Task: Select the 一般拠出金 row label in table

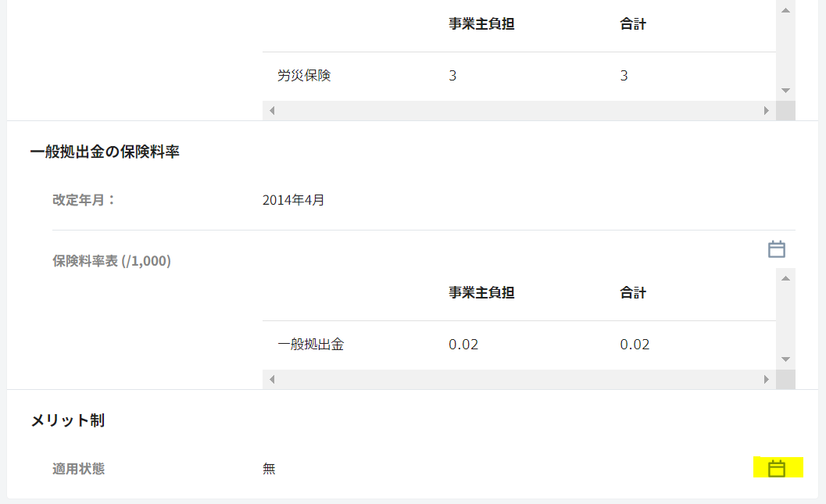Action: click(x=310, y=345)
